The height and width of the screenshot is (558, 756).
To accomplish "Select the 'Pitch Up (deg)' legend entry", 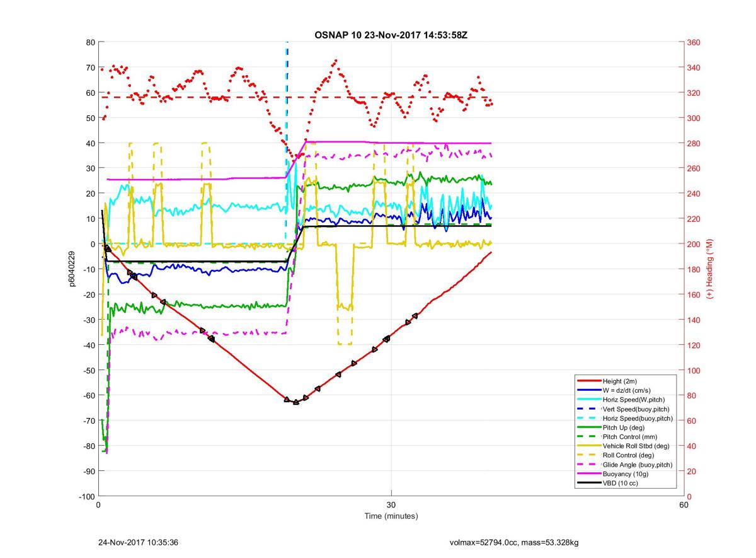I will tap(624, 427).
